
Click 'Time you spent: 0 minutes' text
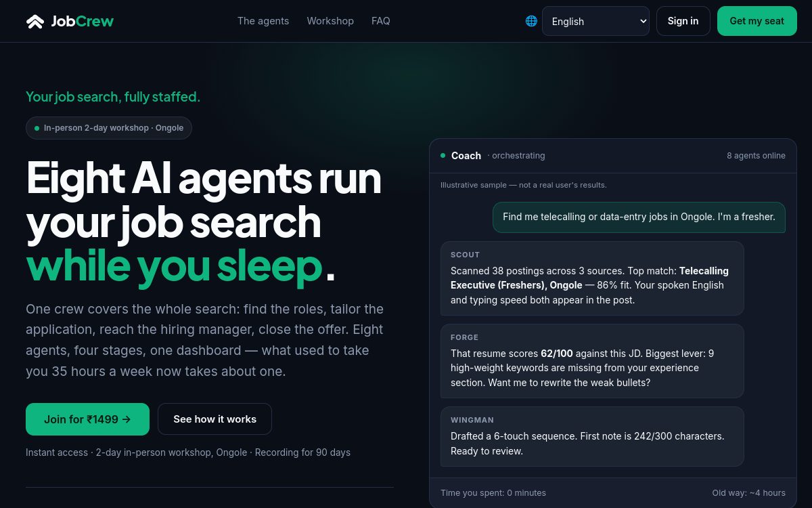[x=493, y=493]
